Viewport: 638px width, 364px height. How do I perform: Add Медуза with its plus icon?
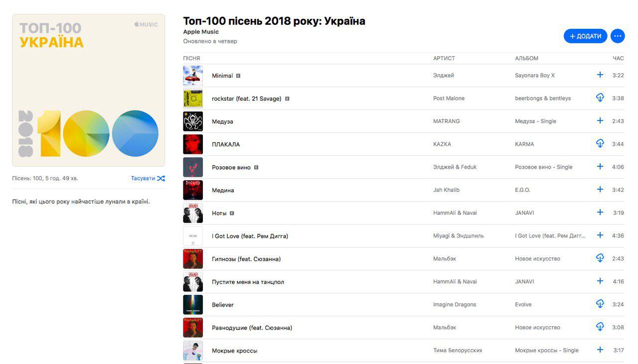[600, 121]
